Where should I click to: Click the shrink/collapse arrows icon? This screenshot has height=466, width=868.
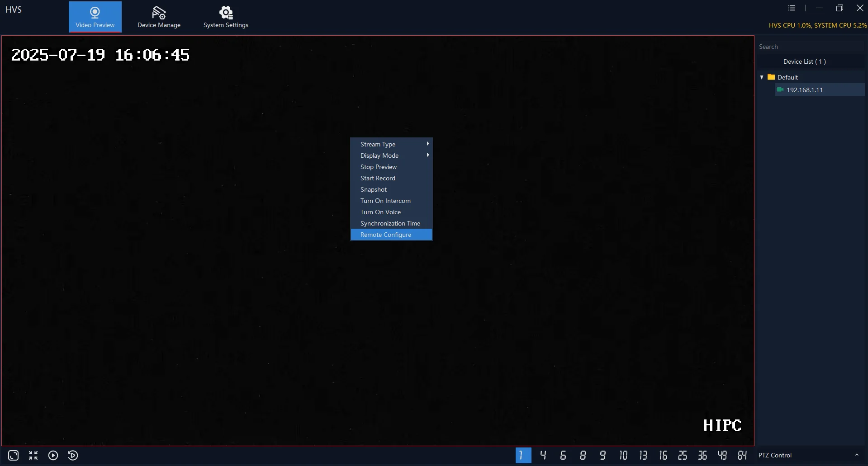(x=33, y=455)
